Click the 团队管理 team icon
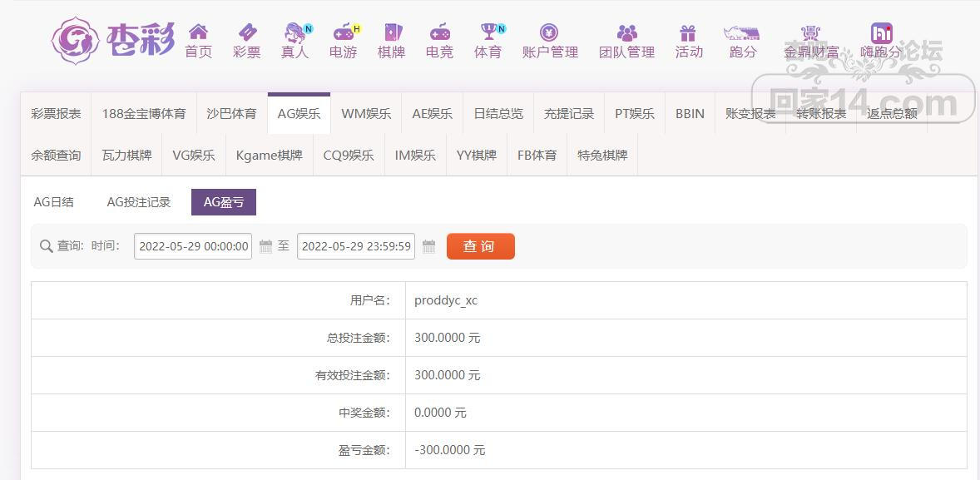The width and height of the screenshot is (980, 480). (626, 32)
